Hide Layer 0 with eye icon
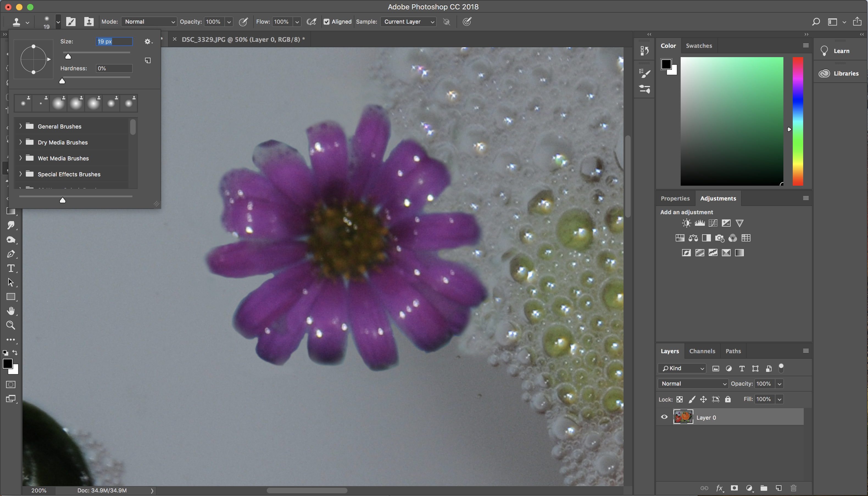Screen dimensions: 868x496 click(664, 417)
